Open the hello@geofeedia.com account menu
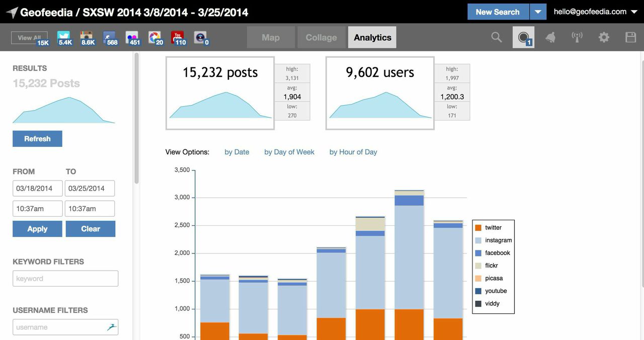The height and width of the screenshot is (340, 644). tap(595, 12)
